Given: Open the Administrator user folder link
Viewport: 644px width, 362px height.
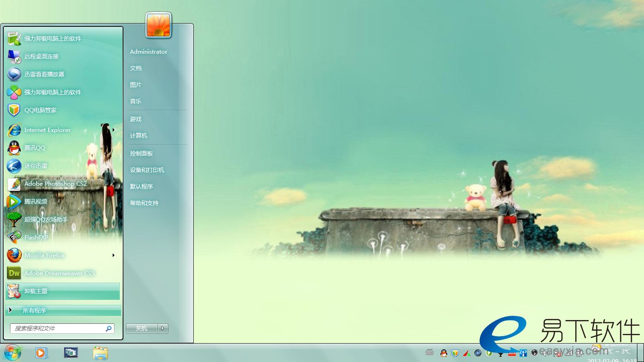Looking at the screenshot, I should click(149, 52).
